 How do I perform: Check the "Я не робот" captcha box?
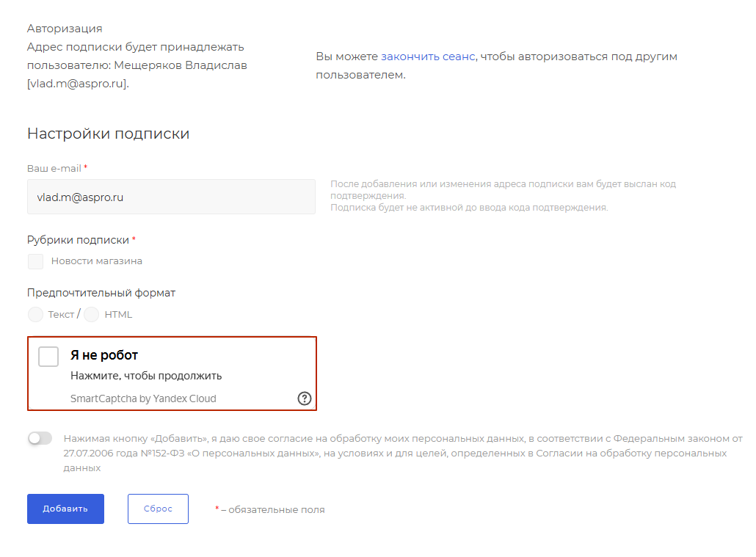tap(48, 357)
